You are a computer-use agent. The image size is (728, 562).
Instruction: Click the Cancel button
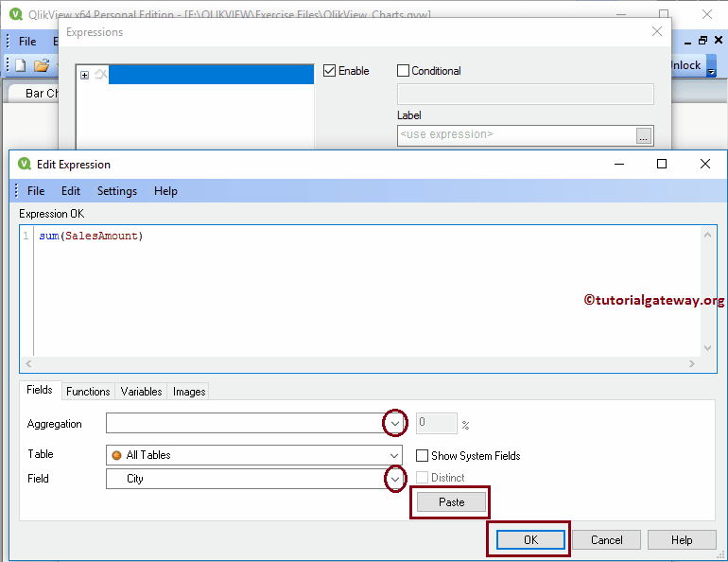coord(606,539)
